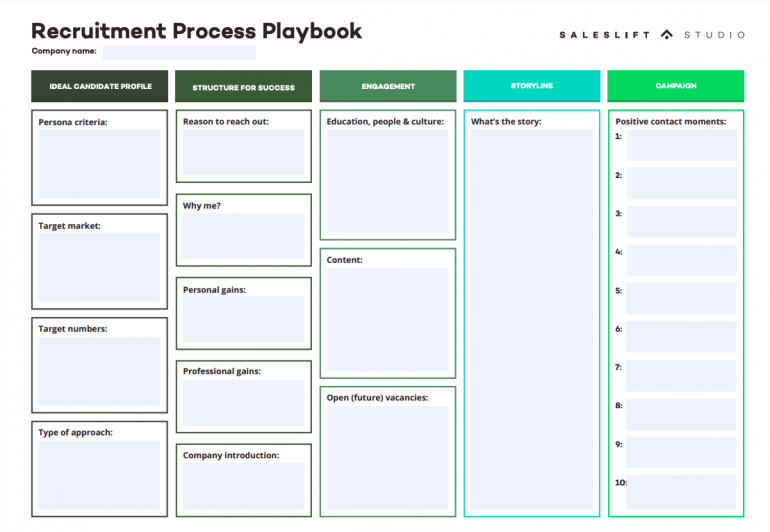The height and width of the screenshot is (532, 770).
Task: Click the Structure for Success header
Action: [244, 86]
